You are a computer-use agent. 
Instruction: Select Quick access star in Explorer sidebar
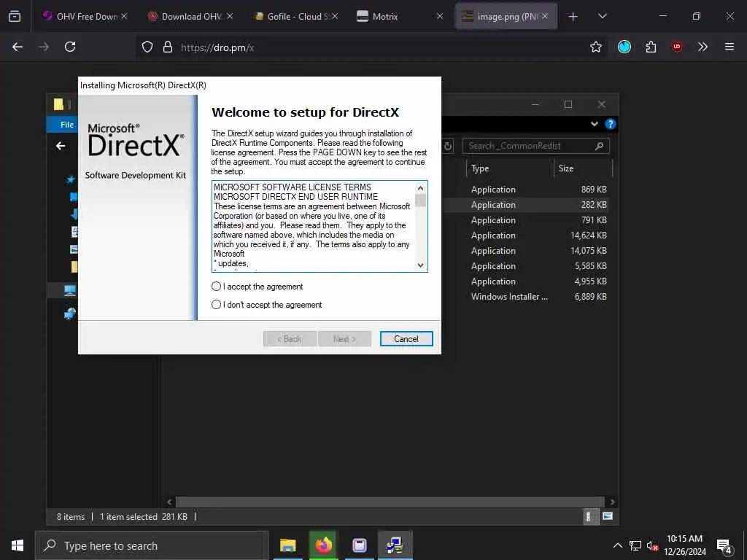[x=71, y=179]
